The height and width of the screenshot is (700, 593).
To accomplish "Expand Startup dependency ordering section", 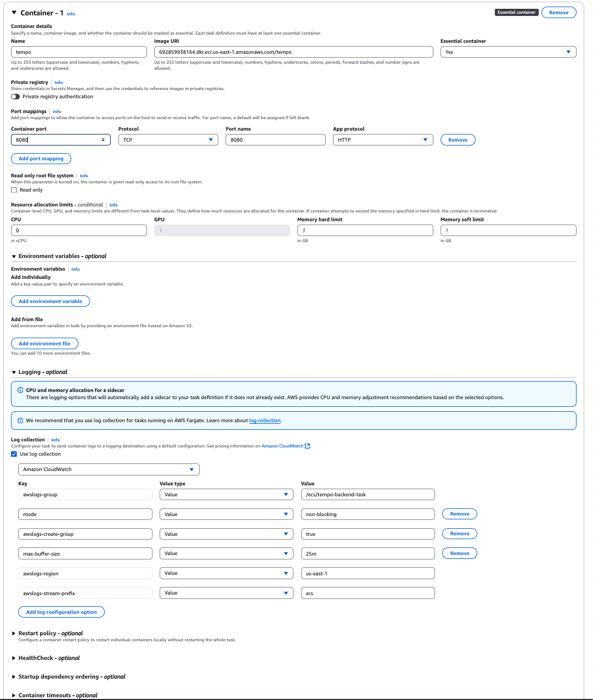I will click(14, 677).
